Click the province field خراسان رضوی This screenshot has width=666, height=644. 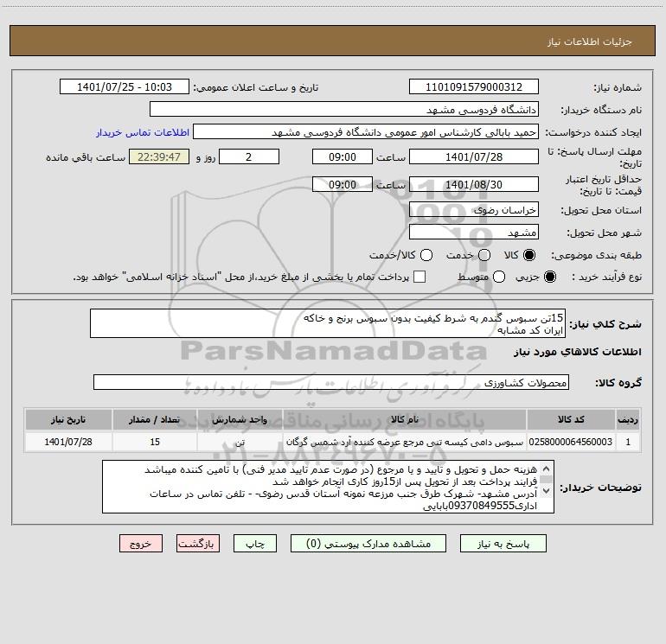(474, 209)
